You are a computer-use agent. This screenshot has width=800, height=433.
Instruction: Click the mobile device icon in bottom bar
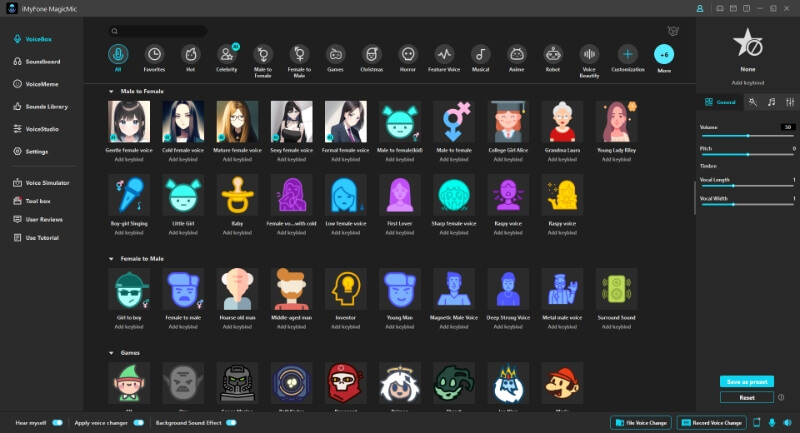coord(757,422)
